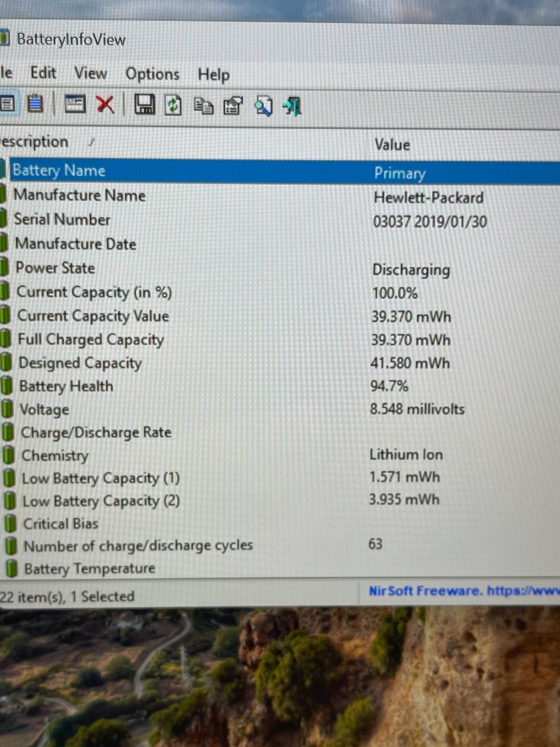This screenshot has width=560, height=747.
Task: Click the value 100.0%
Action: pos(395,293)
